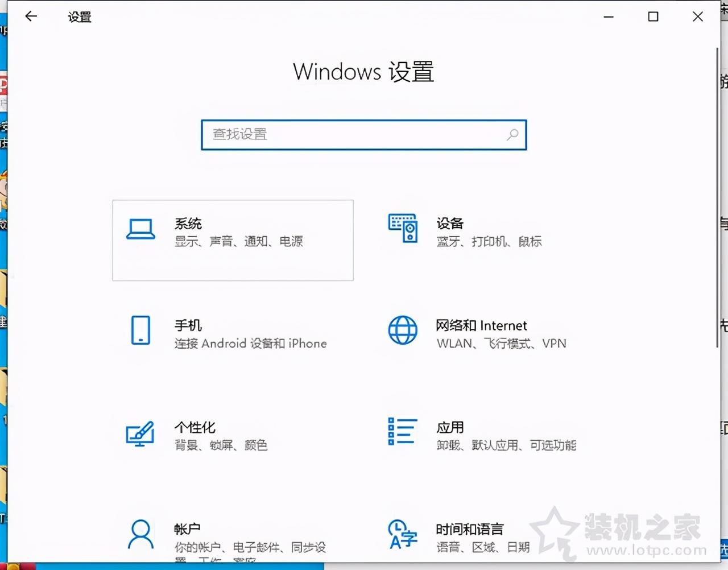Click the Accounts person icon
Screen dimensions: 728x570
tap(140, 534)
